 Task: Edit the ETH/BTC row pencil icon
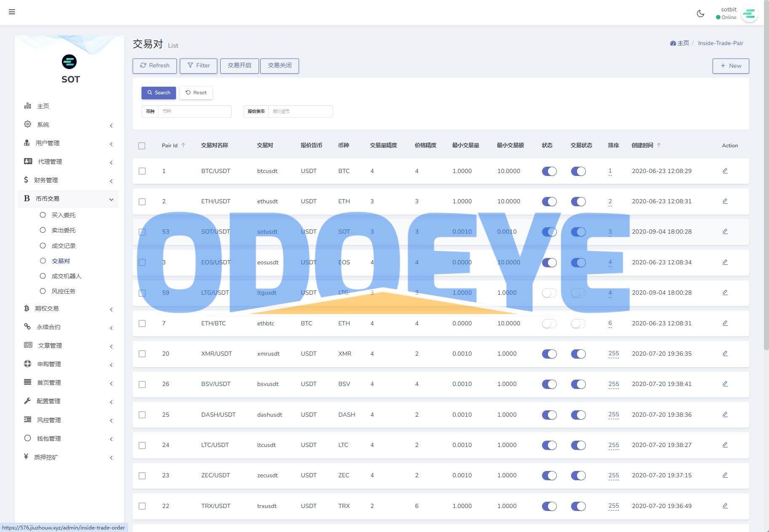click(x=725, y=323)
